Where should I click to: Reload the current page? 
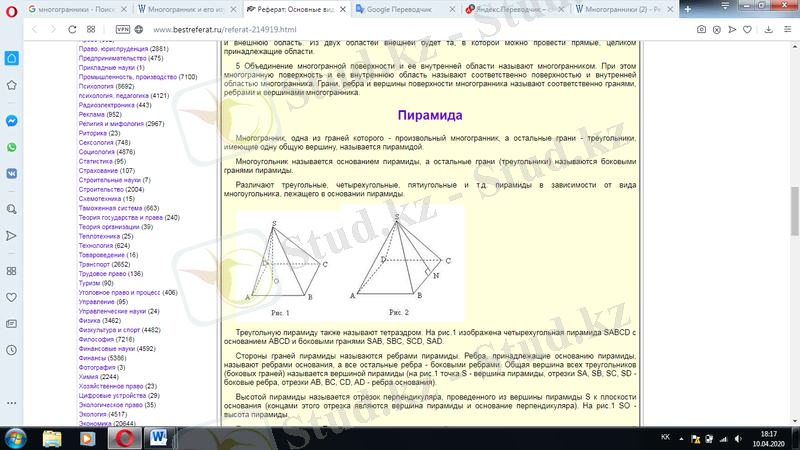tap(72, 30)
